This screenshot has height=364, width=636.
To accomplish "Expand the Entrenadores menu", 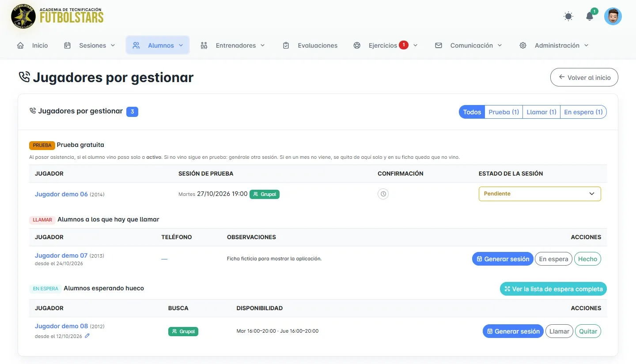I will [x=233, y=45].
